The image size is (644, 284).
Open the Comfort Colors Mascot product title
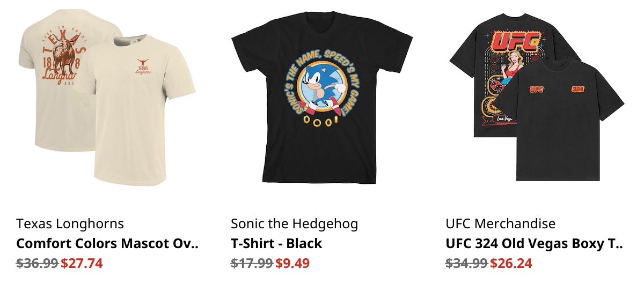tap(107, 244)
